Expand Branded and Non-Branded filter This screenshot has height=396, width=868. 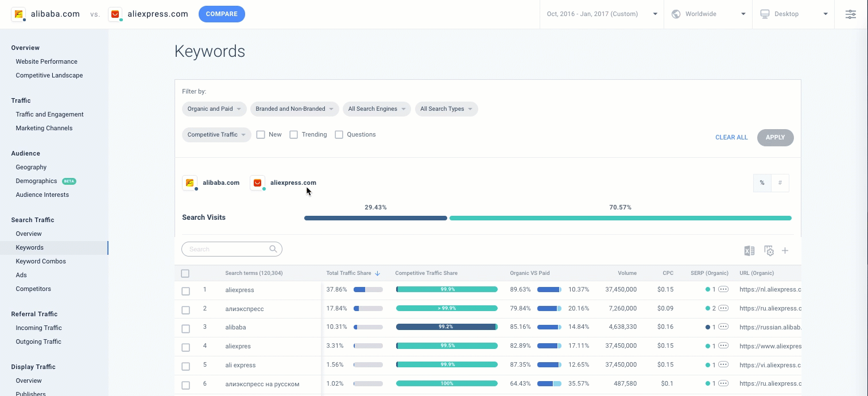pyautogui.click(x=294, y=109)
